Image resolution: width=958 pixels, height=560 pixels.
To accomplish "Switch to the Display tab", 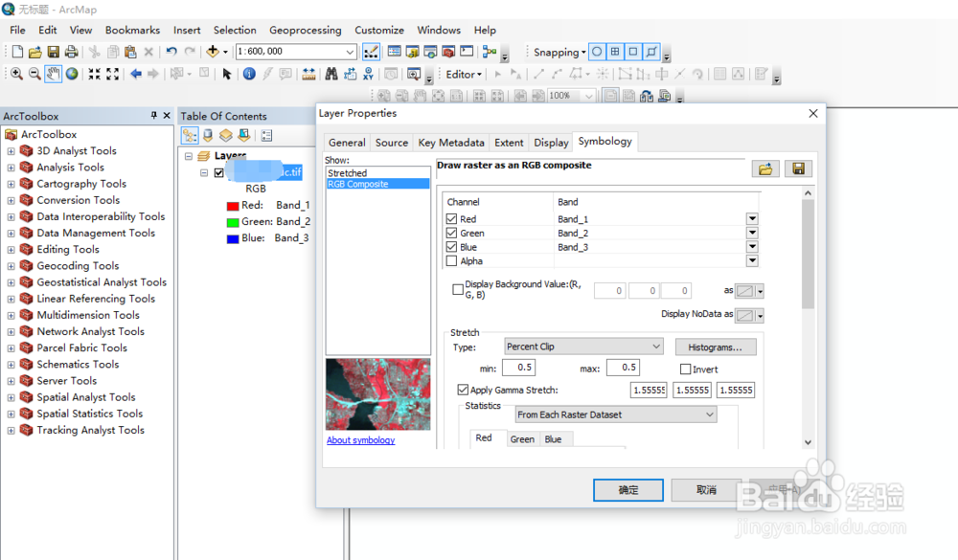I will (x=551, y=143).
